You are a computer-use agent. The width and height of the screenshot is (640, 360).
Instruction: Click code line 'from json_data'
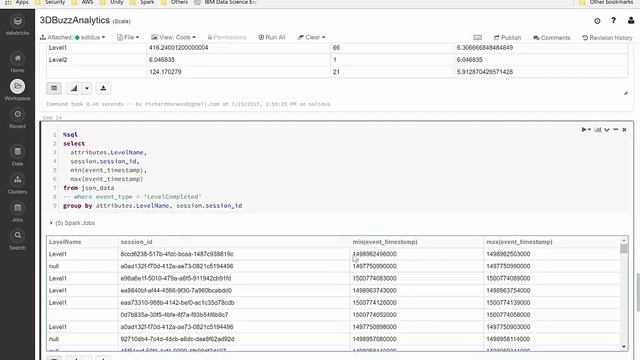click(89, 188)
